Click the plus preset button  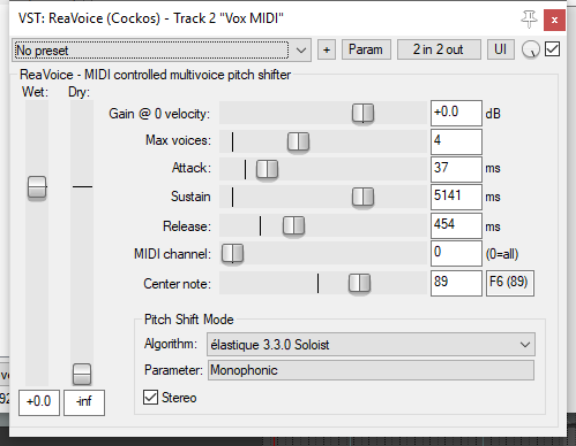point(327,50)
